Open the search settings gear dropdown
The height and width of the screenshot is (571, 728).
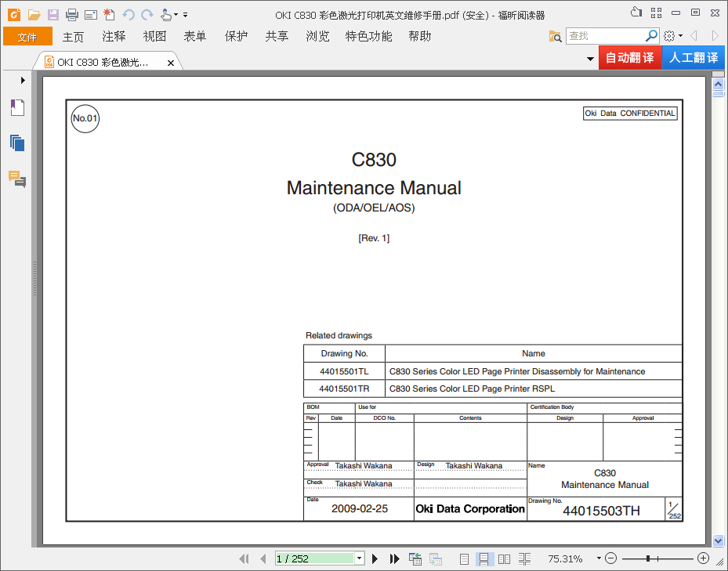(x=672, y=36)
